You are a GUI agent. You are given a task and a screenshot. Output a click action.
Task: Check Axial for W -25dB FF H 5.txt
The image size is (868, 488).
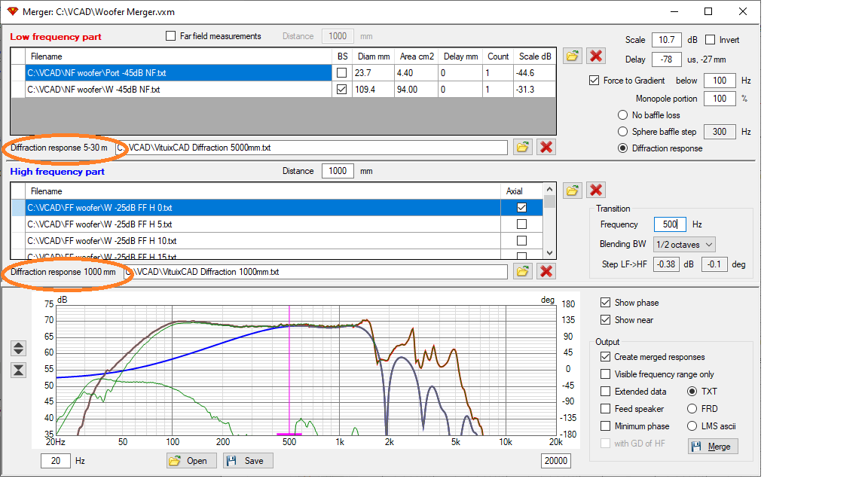coord(521,224)
